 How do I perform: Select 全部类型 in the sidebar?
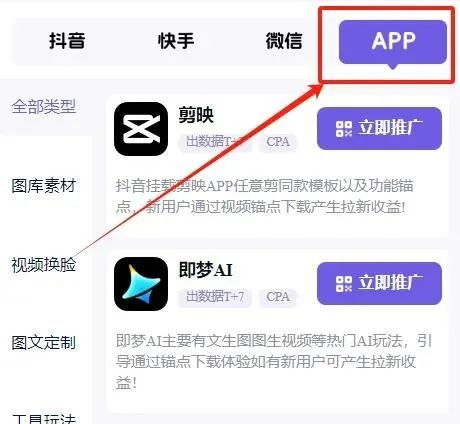click(x=44, y=107)
